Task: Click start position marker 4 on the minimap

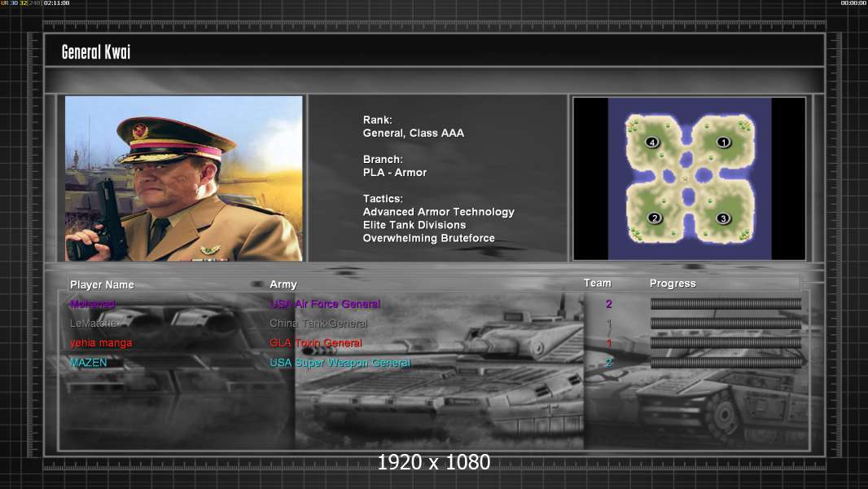Action: tap(652, 143)
